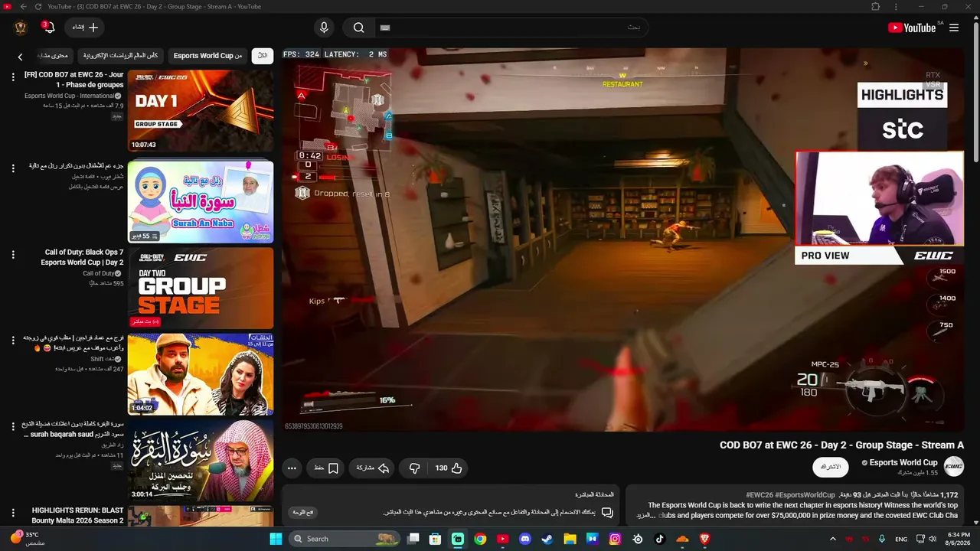Open the more actions ellipsis under video
980x551 pixels.
click(292, 468)
